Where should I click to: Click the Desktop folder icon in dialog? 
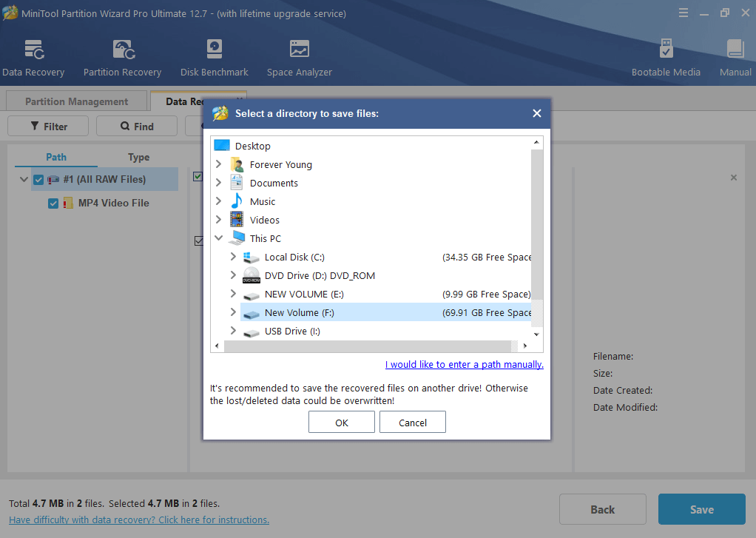(x=222, y=145)
